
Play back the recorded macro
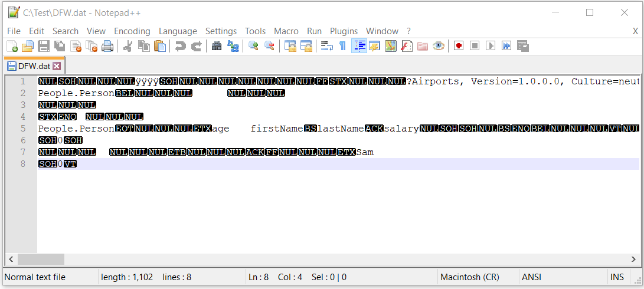[491, 46]
